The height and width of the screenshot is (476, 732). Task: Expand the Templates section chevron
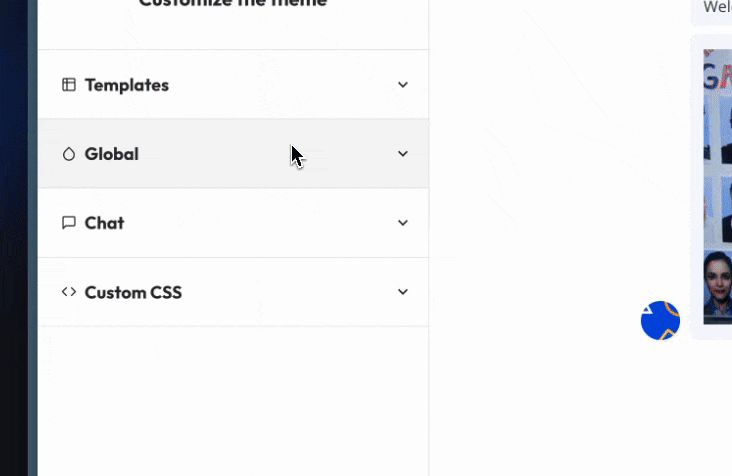[403, 85]
